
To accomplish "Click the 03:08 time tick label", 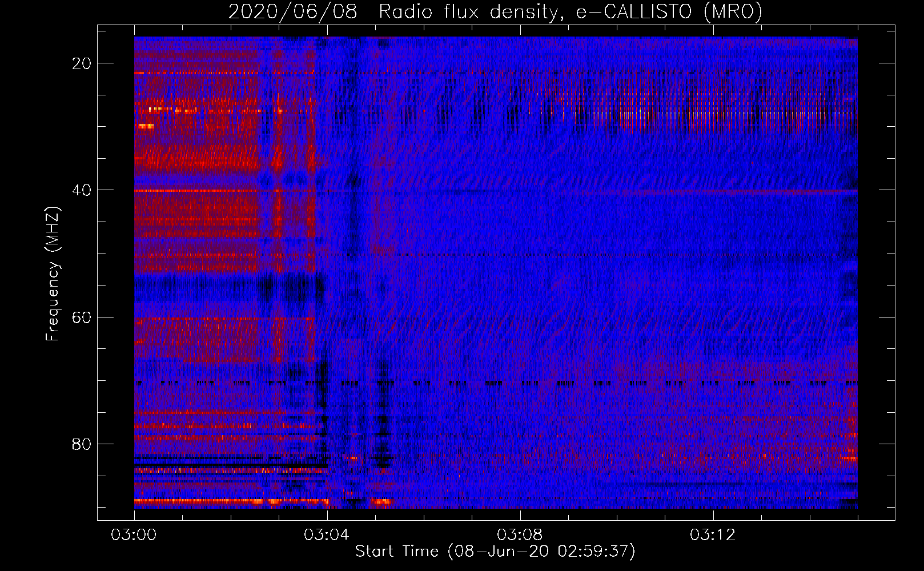I will coord(520,535).
